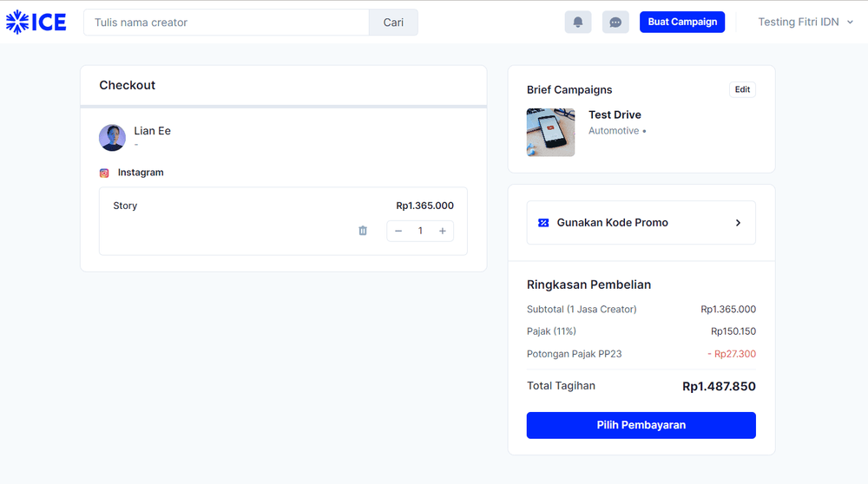Click the Test Drive campaign title

click(x=615, y=114)
